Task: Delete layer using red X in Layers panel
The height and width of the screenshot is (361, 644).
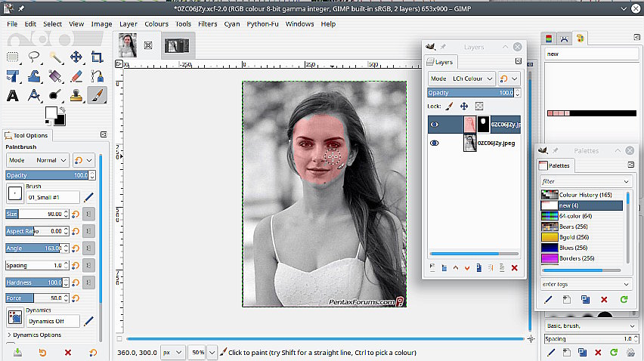Action: tap(515, 267)
